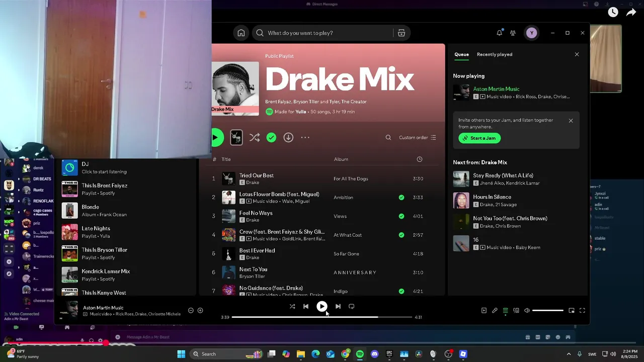644x362 pixels.
Task: Open 'Late Nights' playlist in library
Action: coord(126,232)
